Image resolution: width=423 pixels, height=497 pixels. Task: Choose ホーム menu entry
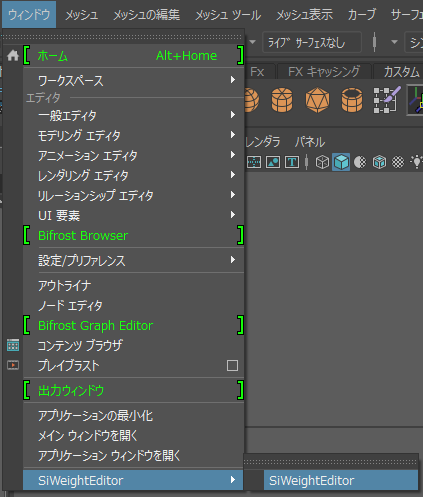(x=133, y=55)
